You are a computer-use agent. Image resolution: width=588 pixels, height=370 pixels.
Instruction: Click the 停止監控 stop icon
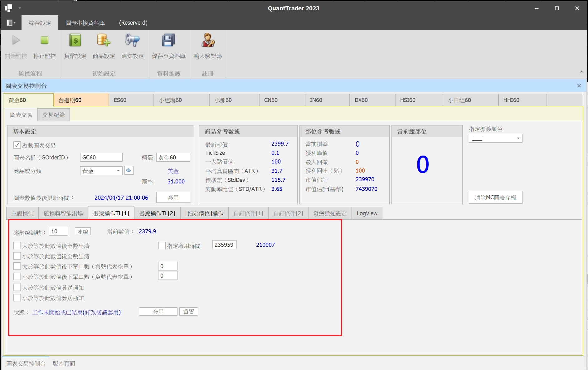45,41
